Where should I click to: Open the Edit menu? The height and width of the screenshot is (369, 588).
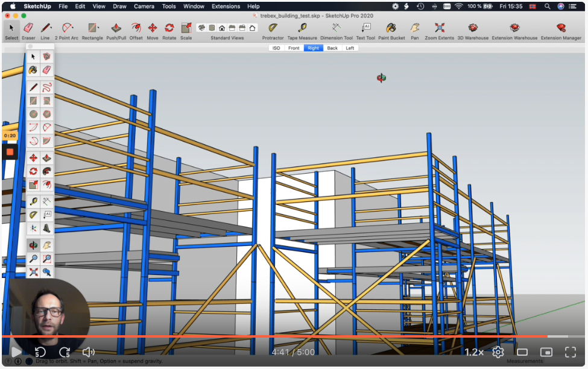point(80,7)
